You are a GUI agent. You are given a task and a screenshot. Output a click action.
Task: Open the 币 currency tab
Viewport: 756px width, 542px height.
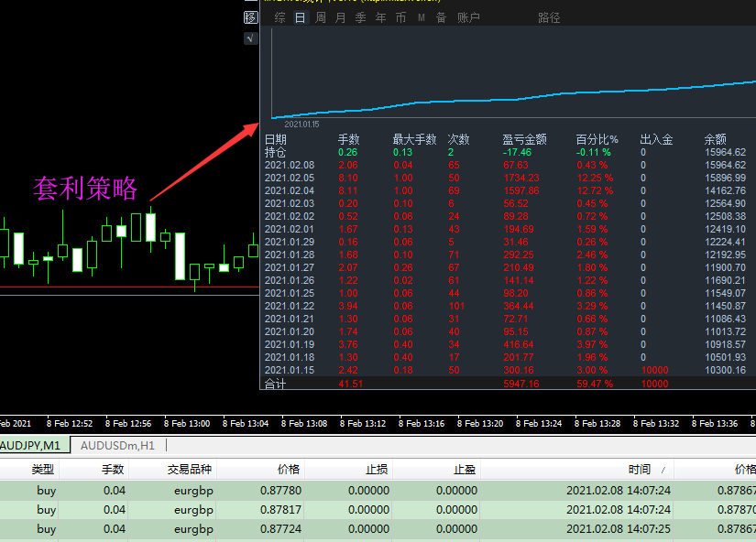pos(400,17)
